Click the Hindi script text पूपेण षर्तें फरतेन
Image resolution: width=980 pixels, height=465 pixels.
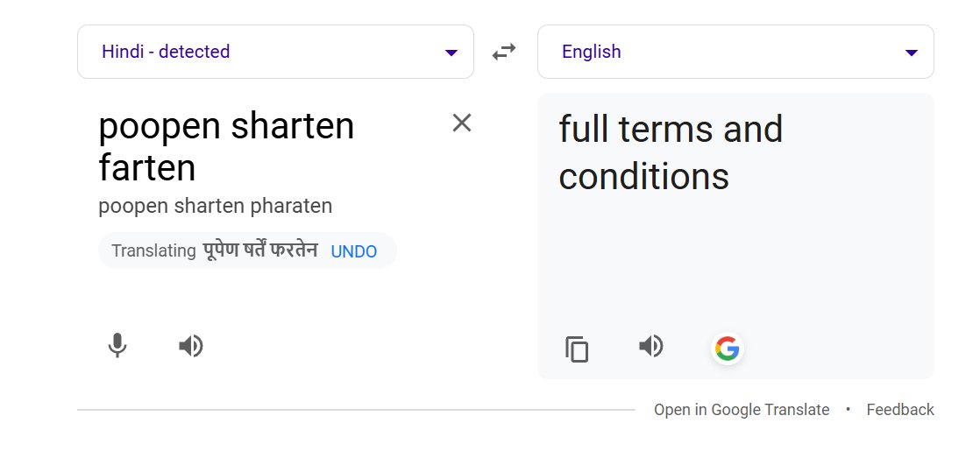(x=259, y=250)
